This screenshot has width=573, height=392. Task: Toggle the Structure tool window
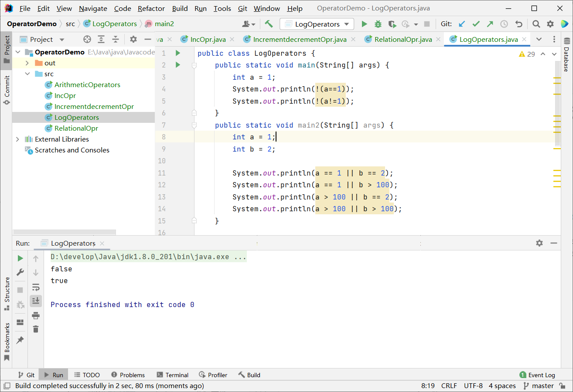coord(7,294)
